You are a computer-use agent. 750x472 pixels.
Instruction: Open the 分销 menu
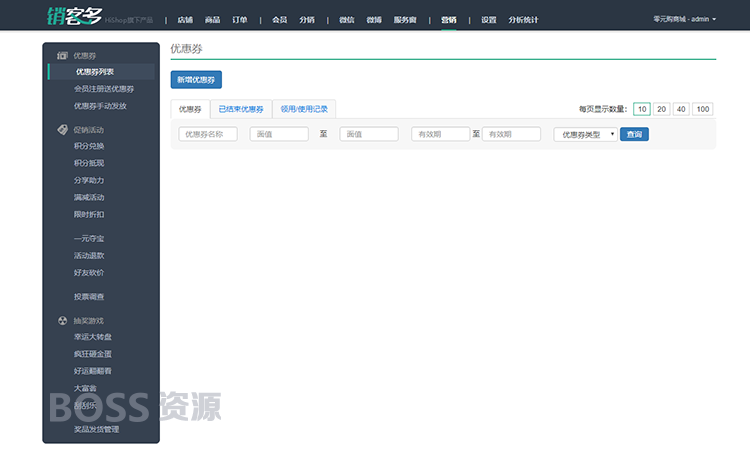[x=307, y=20]
